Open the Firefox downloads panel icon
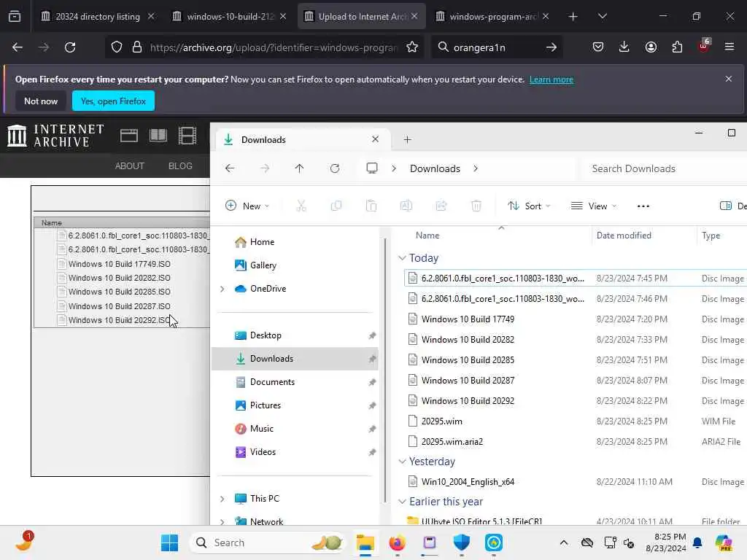Screen dimensions: 747x560 624,47
